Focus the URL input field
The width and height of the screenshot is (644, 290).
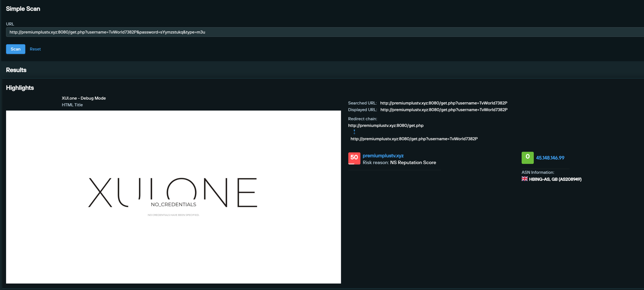[x=325, y=32]
